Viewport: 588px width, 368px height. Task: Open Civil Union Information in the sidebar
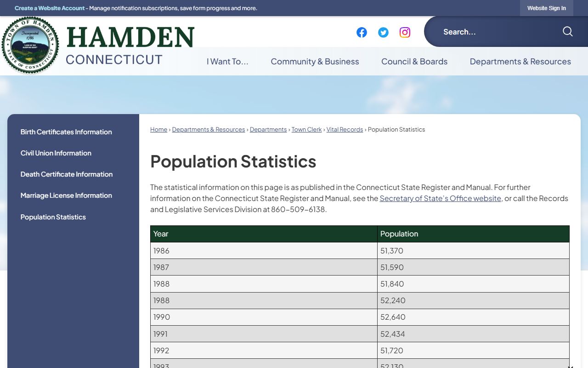pyautogui.click(x=56, y=153)
